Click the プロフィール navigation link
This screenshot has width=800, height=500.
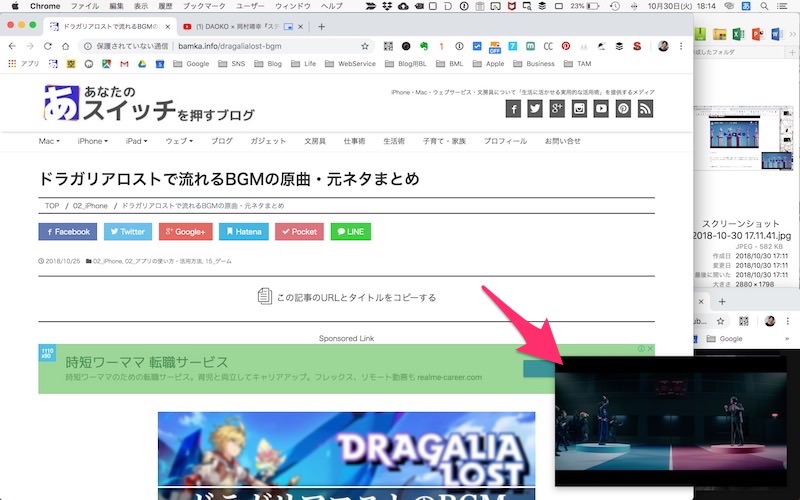[505, 141]
